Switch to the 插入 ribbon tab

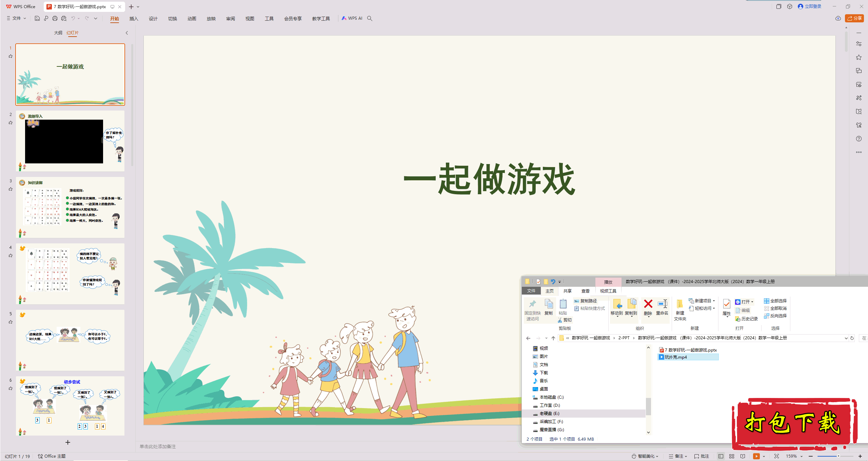[x=134, y=19]
